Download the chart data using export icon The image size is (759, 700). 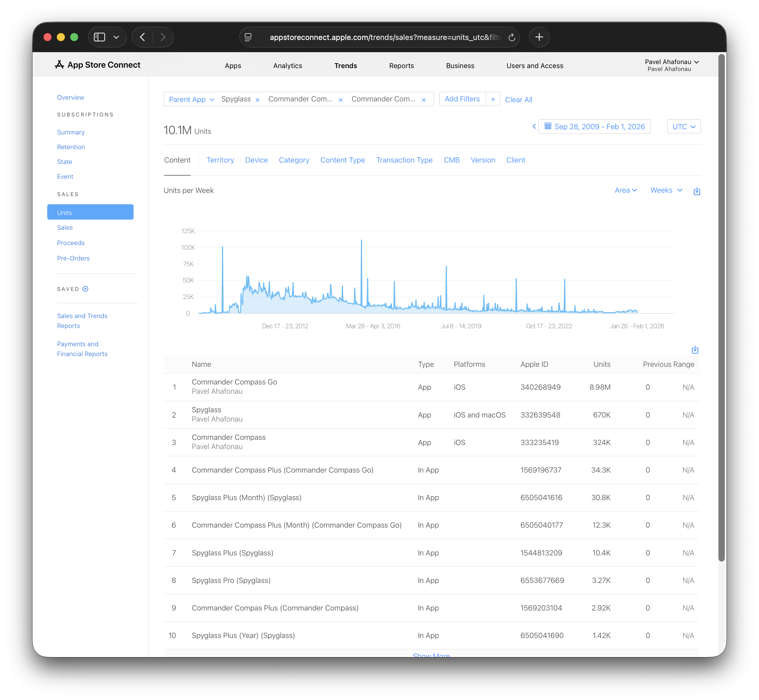click(x=696, y=191)
